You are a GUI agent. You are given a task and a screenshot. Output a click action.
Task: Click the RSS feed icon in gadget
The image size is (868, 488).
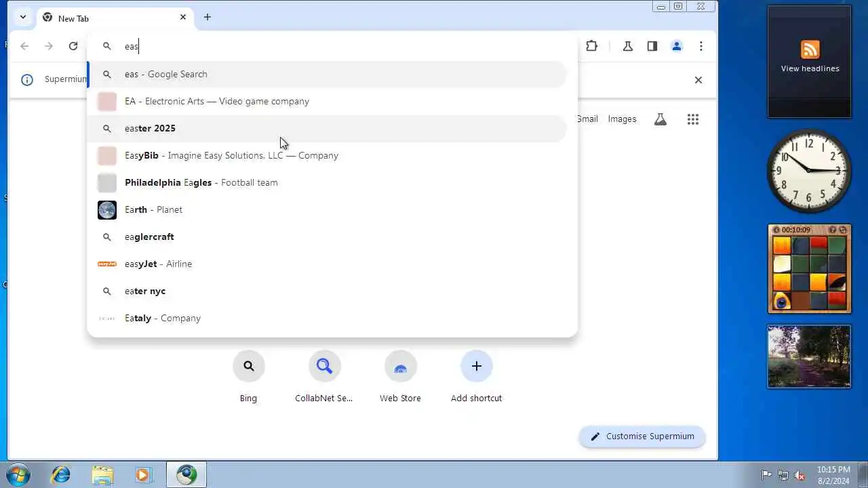810,49
